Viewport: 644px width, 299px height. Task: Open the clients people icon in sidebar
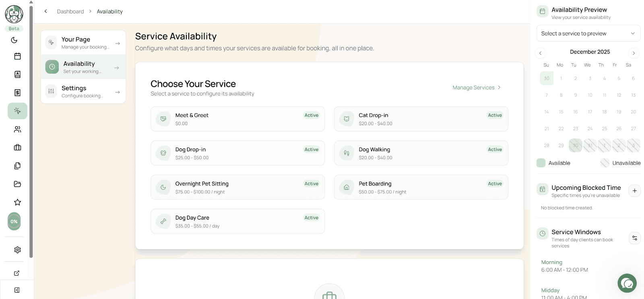[17, 129]
